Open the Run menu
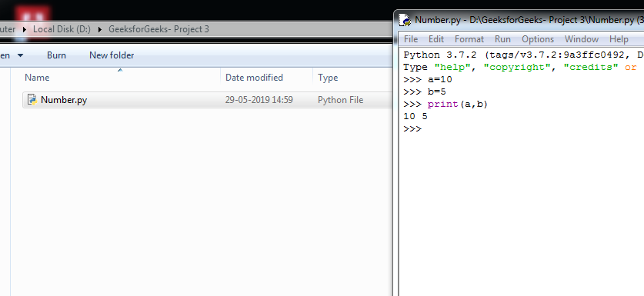Screen dimensions: 644x296 click(502, 39)
